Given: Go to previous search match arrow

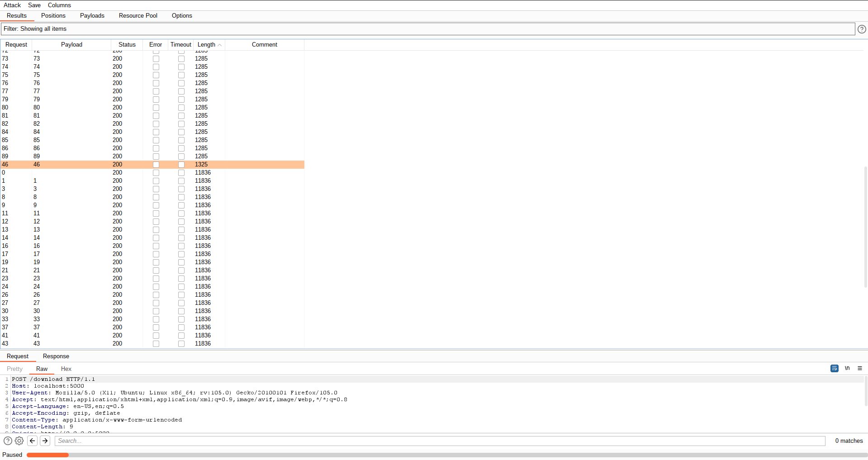Looking at the screenshot, I should (x=33, y=441).
